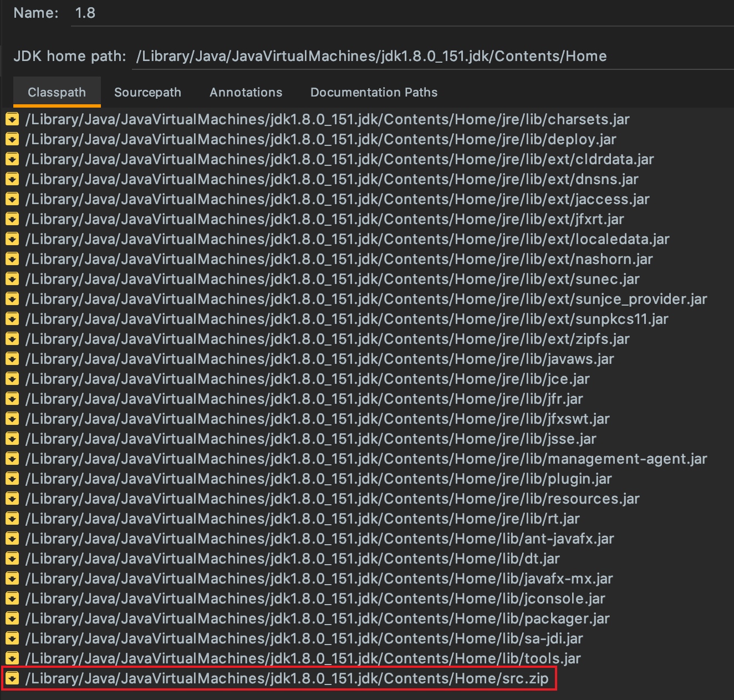This screenshot has height=700, width=734.
Task: Select the ext/cldrdata.jar classpath entry
Action: coord(340,159)
